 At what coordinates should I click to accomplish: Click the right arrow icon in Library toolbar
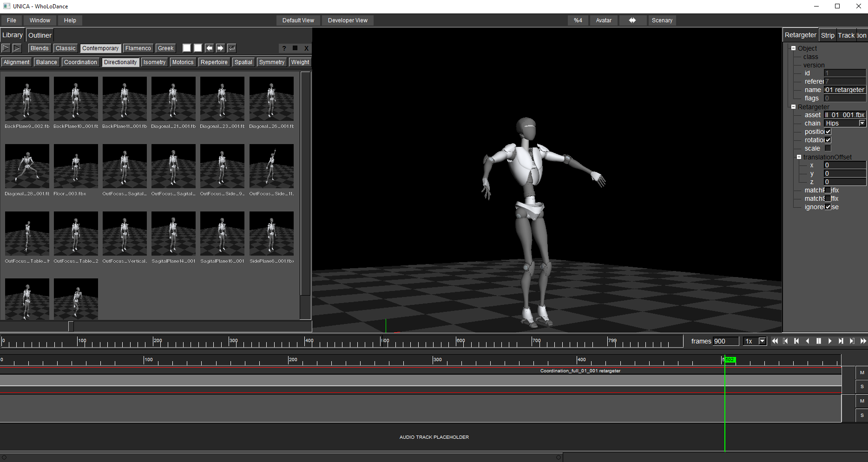(x=220, y=48)
